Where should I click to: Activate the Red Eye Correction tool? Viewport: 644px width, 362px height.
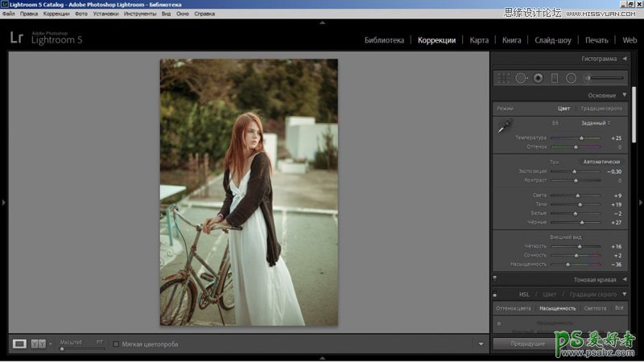(x=538, y=78)
